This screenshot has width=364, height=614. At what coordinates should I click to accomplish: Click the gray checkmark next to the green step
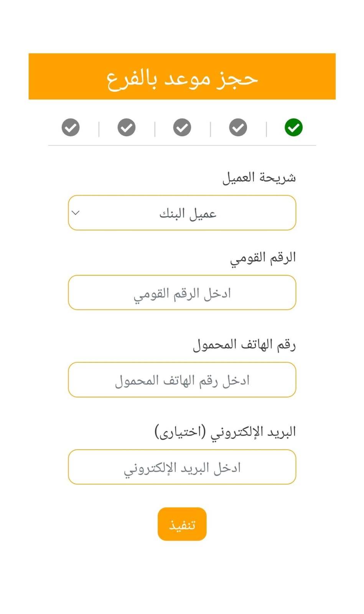point(238,127)
